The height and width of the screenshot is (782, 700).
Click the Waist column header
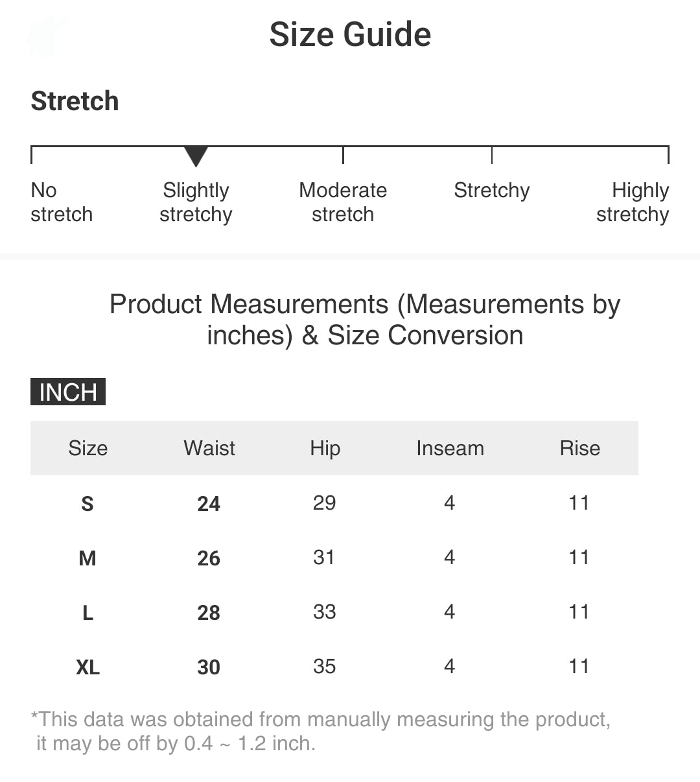coord(209,448)
